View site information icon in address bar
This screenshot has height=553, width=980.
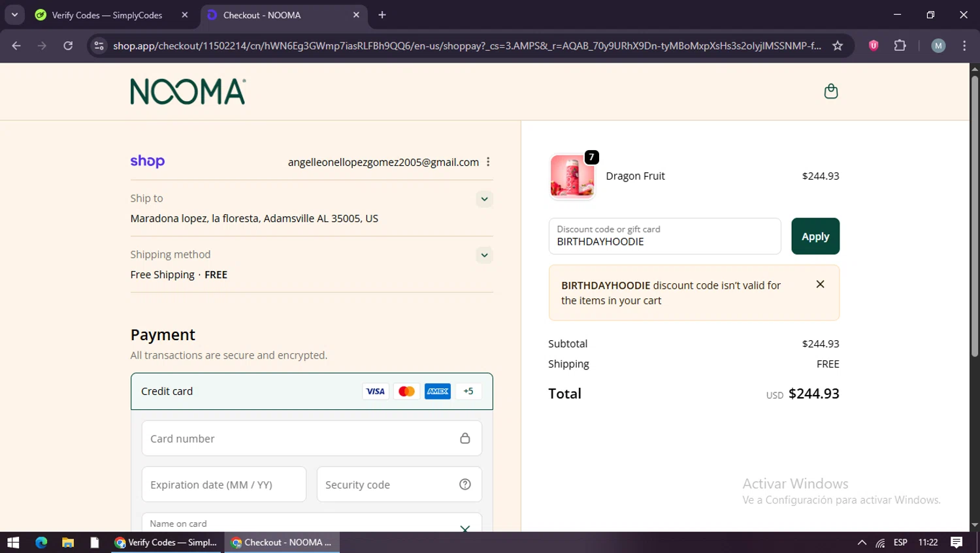tap(99, 46)
